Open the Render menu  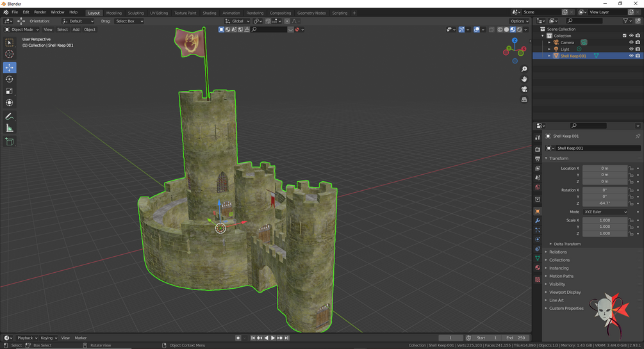pyautogui.click(x=40, y=12)
